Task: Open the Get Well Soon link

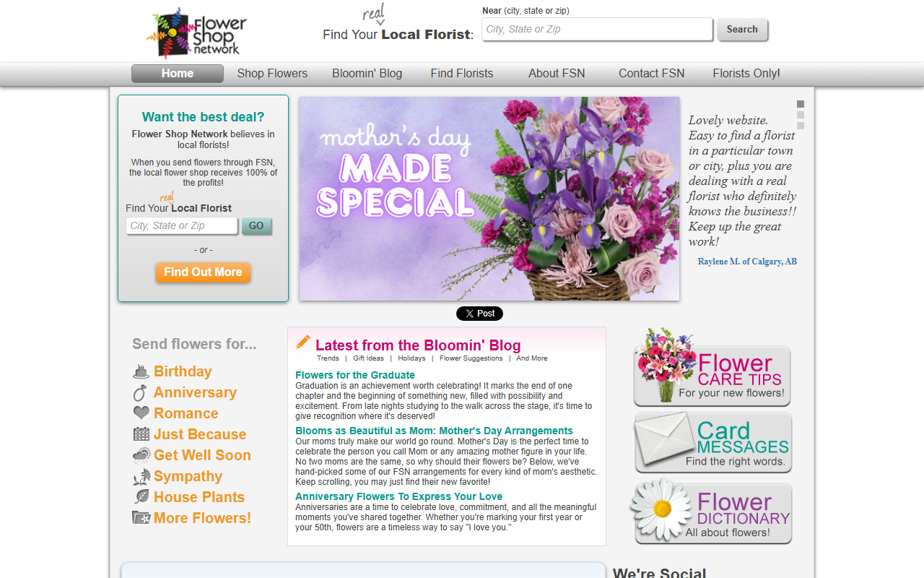Action: (202, 456)
